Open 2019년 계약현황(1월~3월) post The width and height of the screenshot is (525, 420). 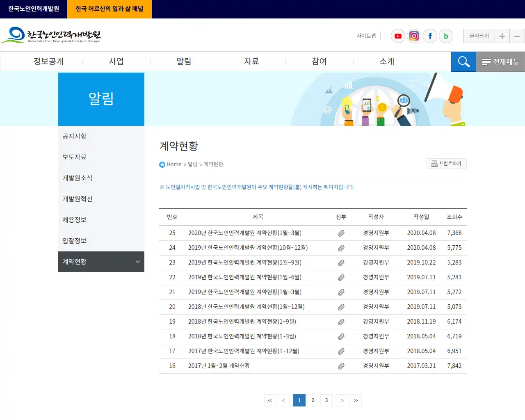pyautogui.click(x=245, y=292)
